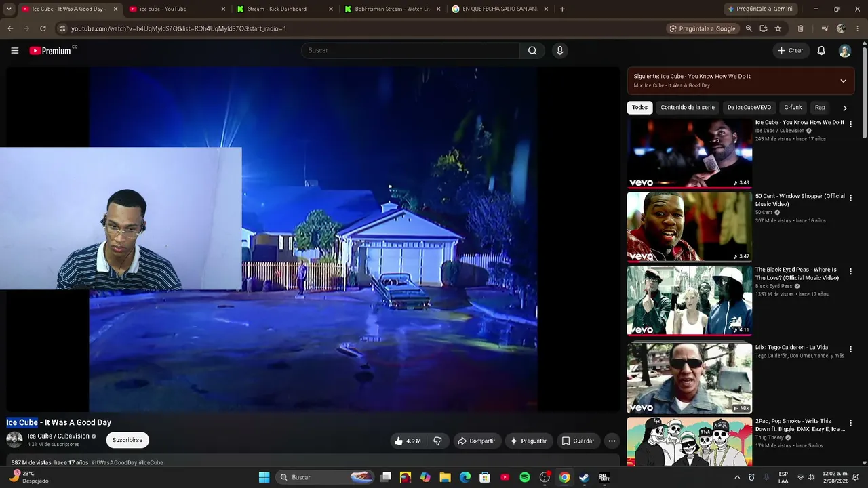Open options for Window Shopper video
Image resolution: width=868 pixels, height=488 pixels.
point(850,198)
